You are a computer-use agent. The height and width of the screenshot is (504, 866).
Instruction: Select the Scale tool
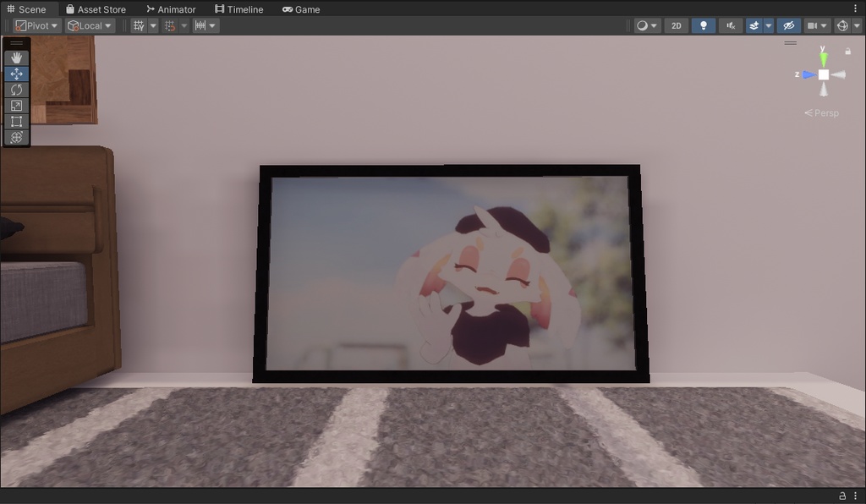point(16,105)
